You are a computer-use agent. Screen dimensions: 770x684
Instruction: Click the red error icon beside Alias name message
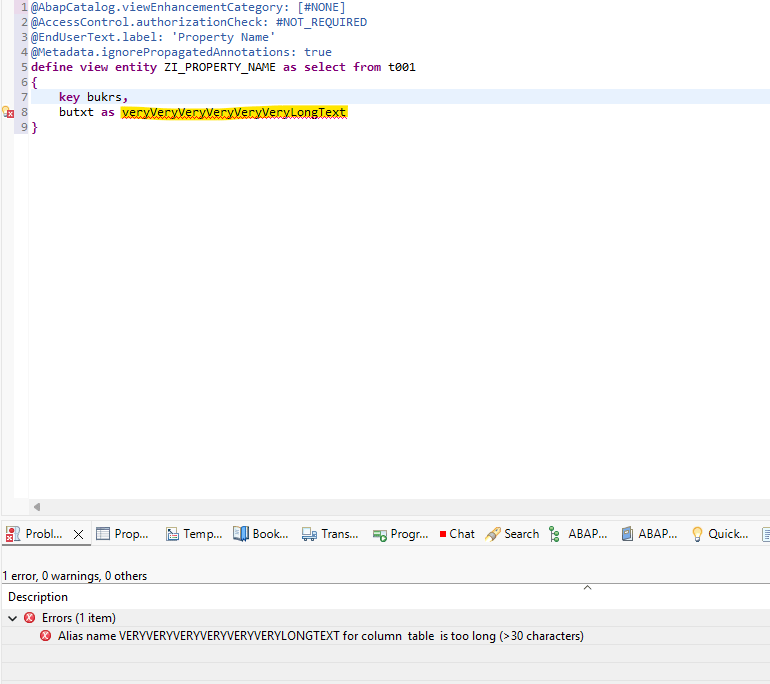click(46, 636)
